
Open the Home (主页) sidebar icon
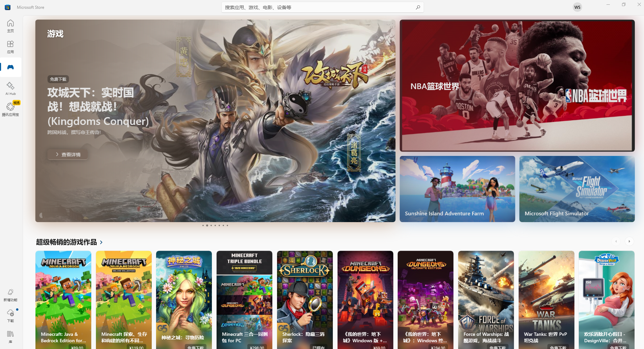click(10, 26)
